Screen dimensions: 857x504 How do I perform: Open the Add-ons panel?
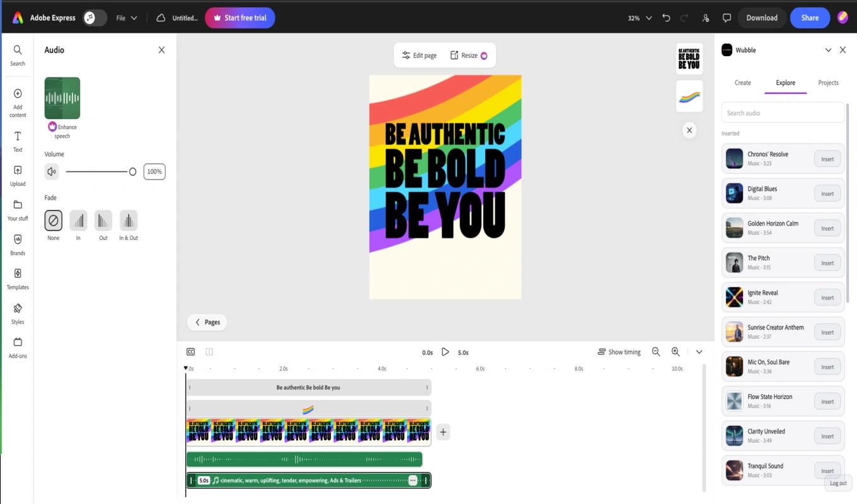[x=18, y=348]
